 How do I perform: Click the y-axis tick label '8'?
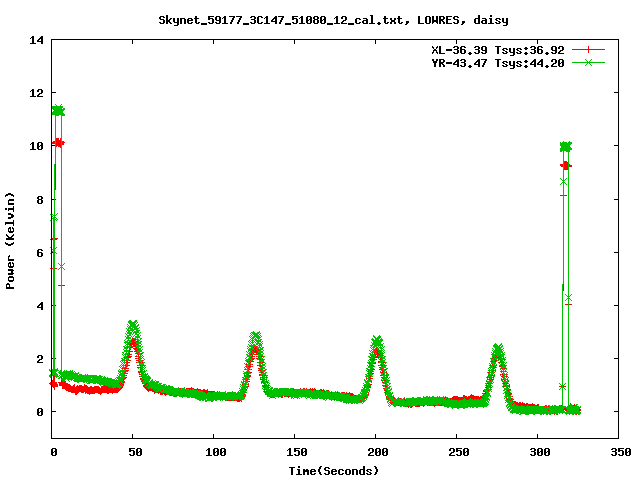point(40,200)
